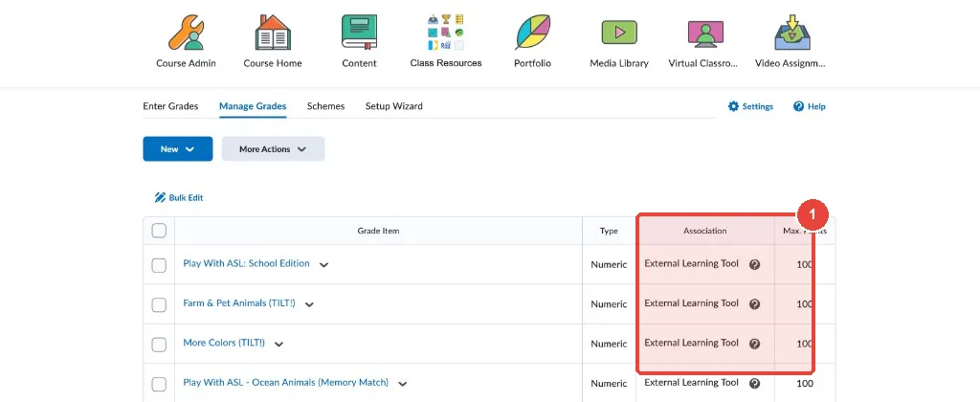
Task: Click association help icon for Ocean Animals row
Action: coord(754,384)
